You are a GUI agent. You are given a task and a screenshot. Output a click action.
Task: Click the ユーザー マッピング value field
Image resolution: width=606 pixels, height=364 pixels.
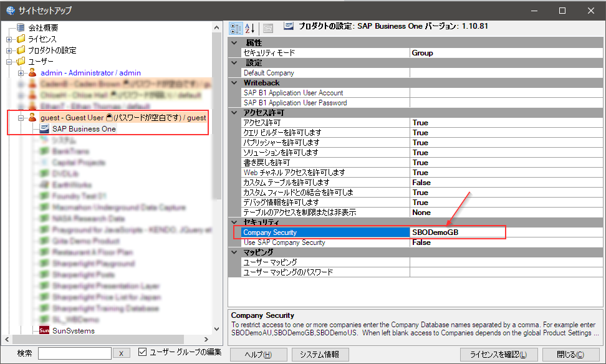506,262
